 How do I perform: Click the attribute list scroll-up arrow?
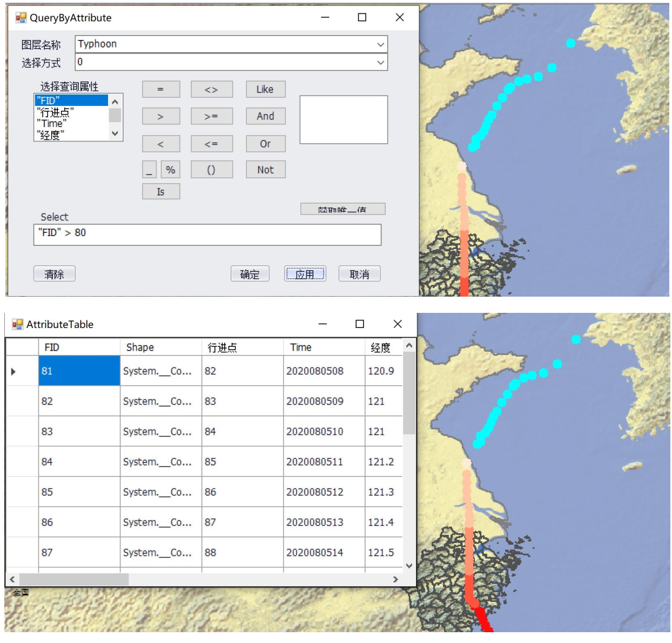tap(115, 102)
